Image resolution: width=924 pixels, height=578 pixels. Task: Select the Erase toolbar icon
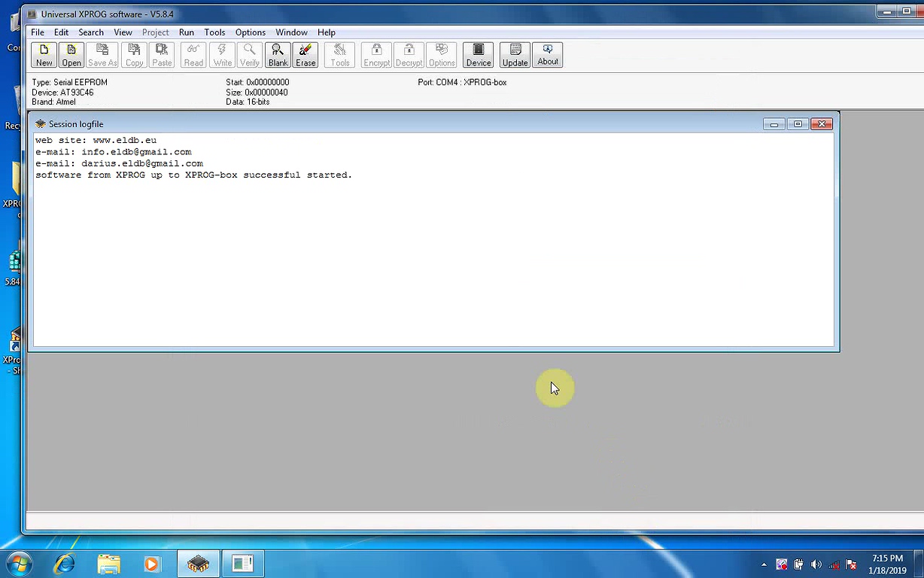[305, 55]
